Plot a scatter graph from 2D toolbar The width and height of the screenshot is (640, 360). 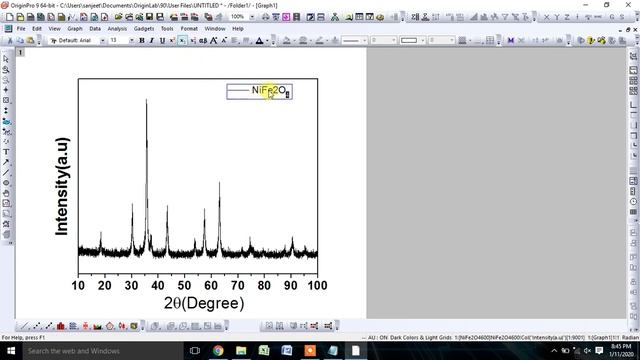point(37,326)
